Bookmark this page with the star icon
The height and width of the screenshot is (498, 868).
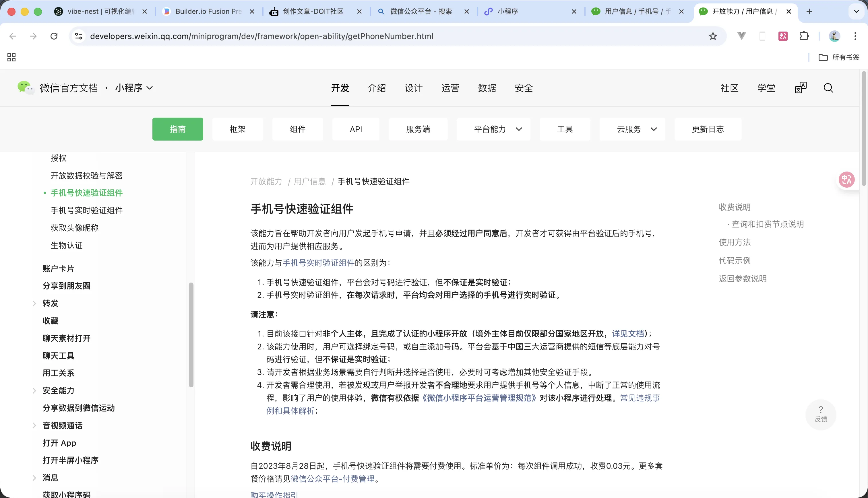click(713, 36)
